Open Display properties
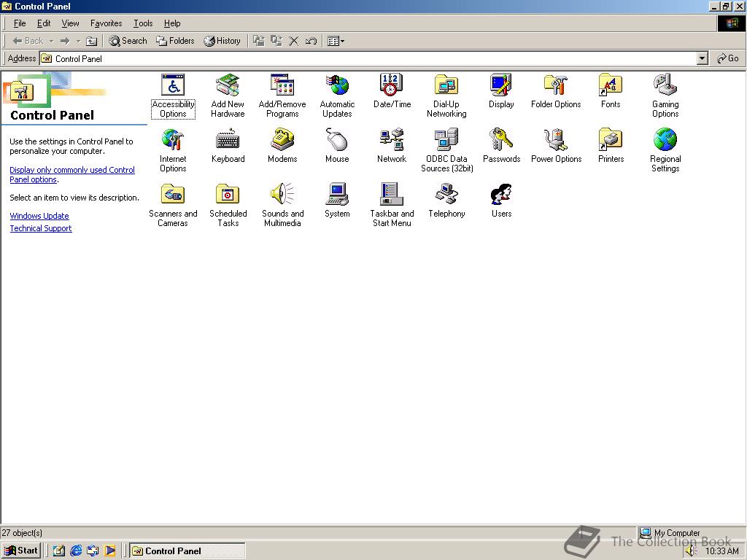Screen dimensions: 747x560 pos(501,84)
